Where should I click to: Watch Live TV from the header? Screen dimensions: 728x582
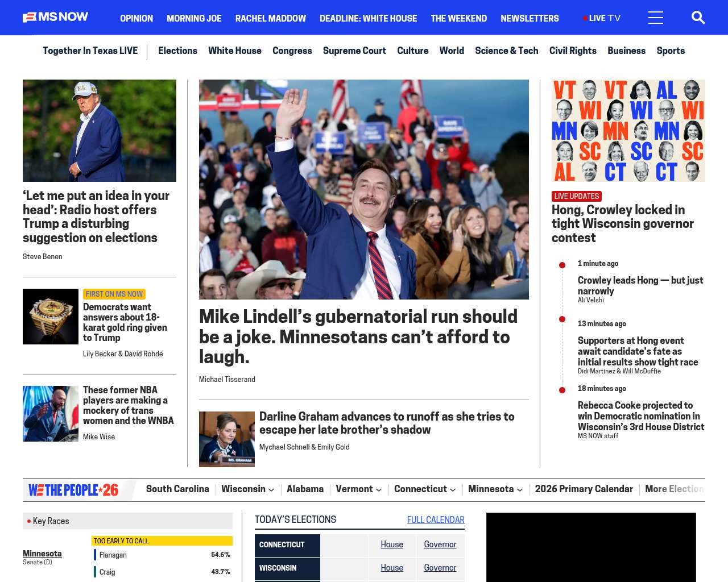[x=602, y=18]
